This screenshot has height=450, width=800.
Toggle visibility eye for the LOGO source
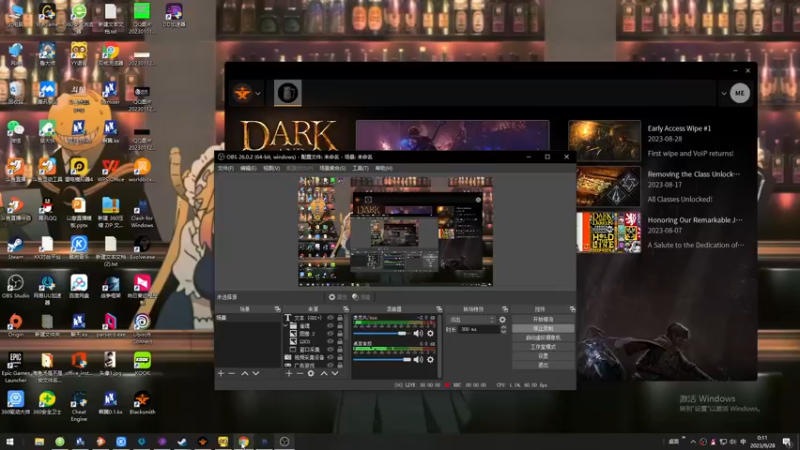(330, 341)
